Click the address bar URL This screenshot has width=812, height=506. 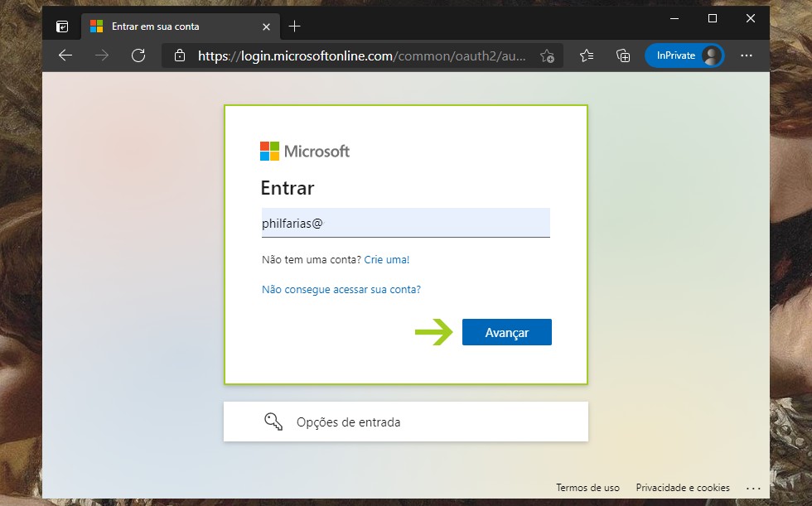(x=361, y=55)
